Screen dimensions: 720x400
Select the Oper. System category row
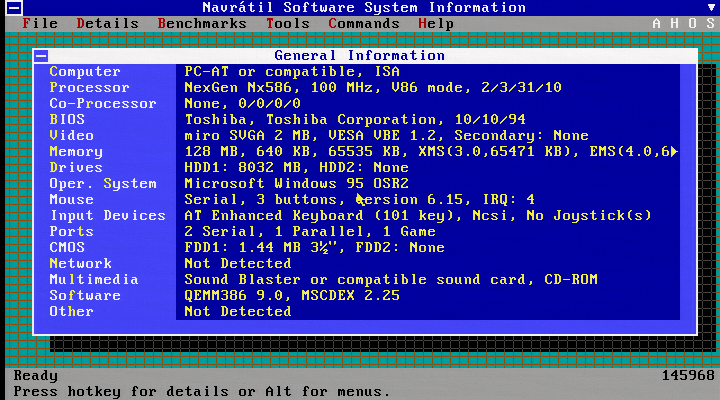coord(103,184)
